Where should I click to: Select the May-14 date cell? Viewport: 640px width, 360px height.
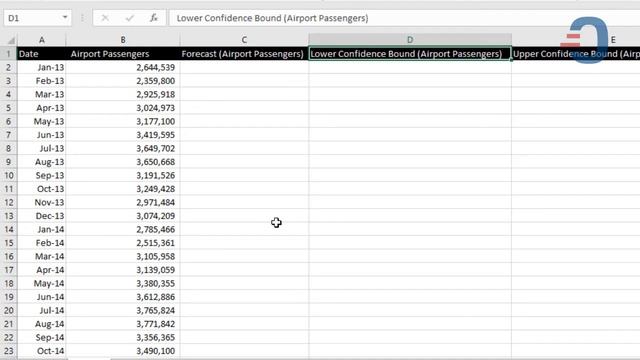(41, 283)
